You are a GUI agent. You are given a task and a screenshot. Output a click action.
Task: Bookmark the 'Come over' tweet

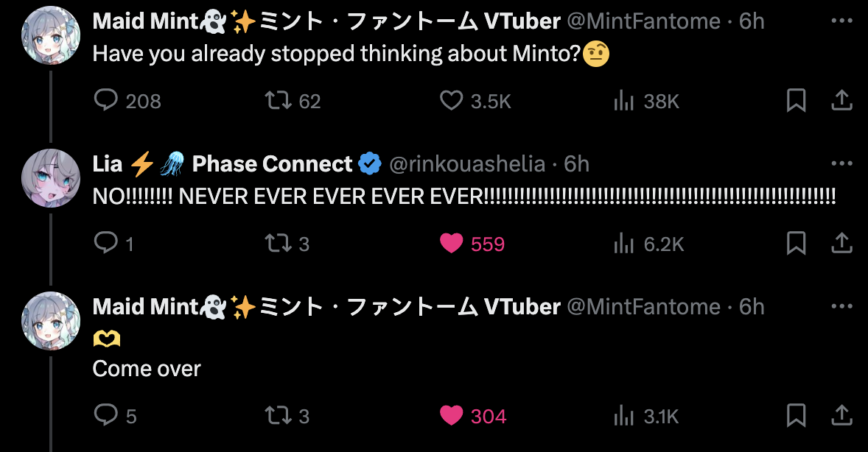click(796, 416)
